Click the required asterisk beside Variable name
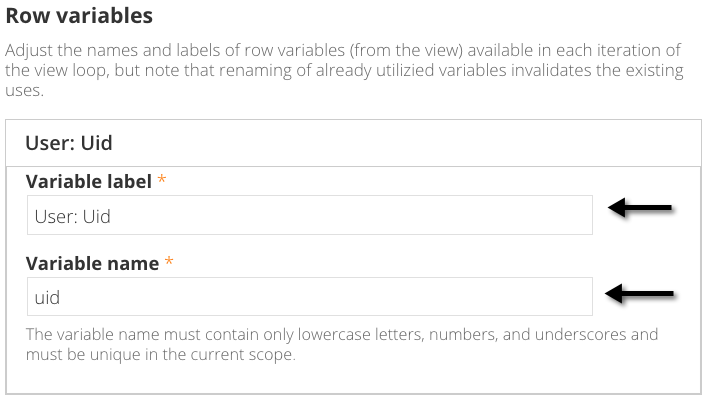This screenshot has width=710, height=402. [169, 264]
